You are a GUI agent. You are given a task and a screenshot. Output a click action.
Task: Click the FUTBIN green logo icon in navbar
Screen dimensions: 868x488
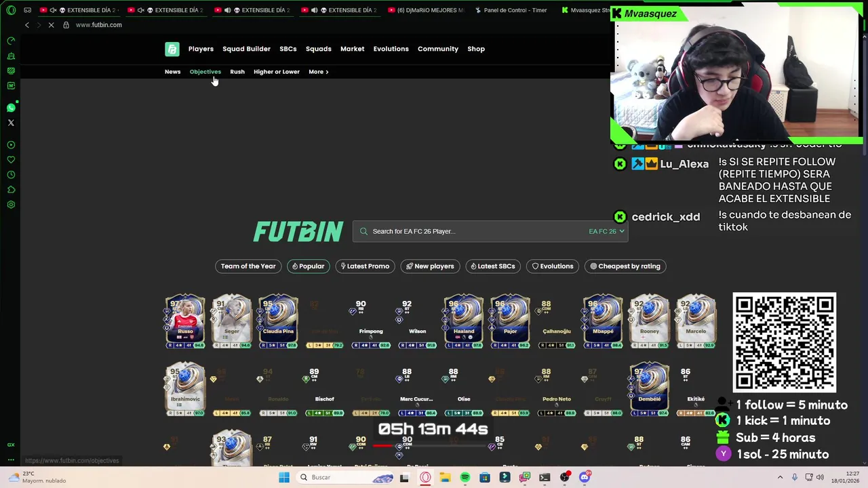[x=172, y=49]
